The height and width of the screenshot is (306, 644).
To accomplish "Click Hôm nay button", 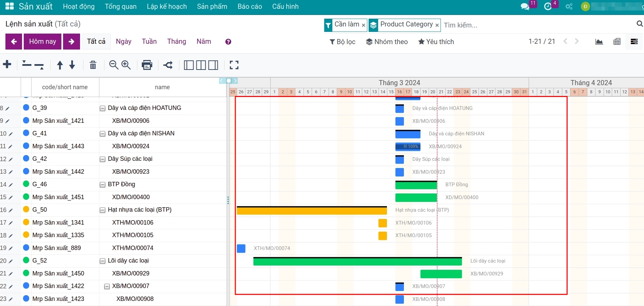I will [43, 41].
